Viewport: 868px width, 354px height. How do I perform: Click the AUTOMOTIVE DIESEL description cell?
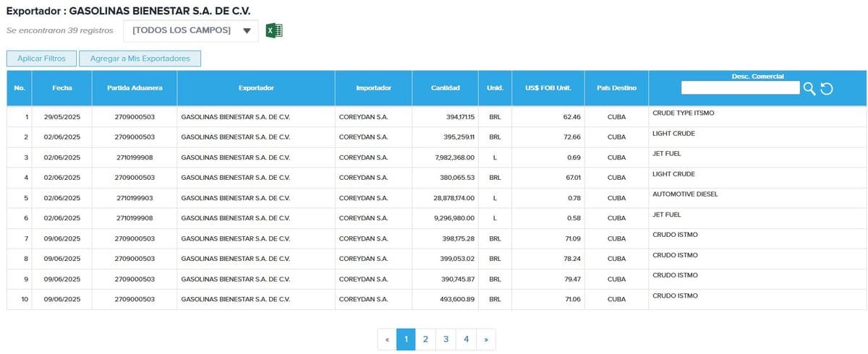[x=757, y=197]
